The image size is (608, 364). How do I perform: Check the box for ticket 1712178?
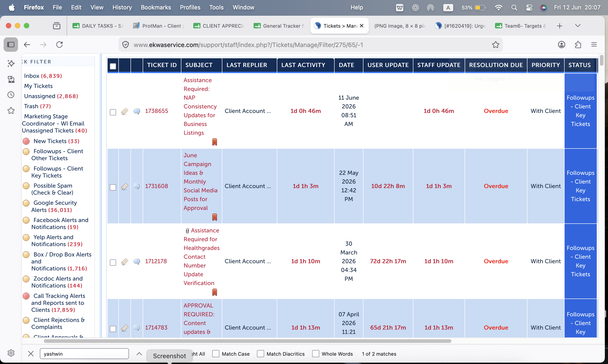pyautogui.click(x=113, y=262)
